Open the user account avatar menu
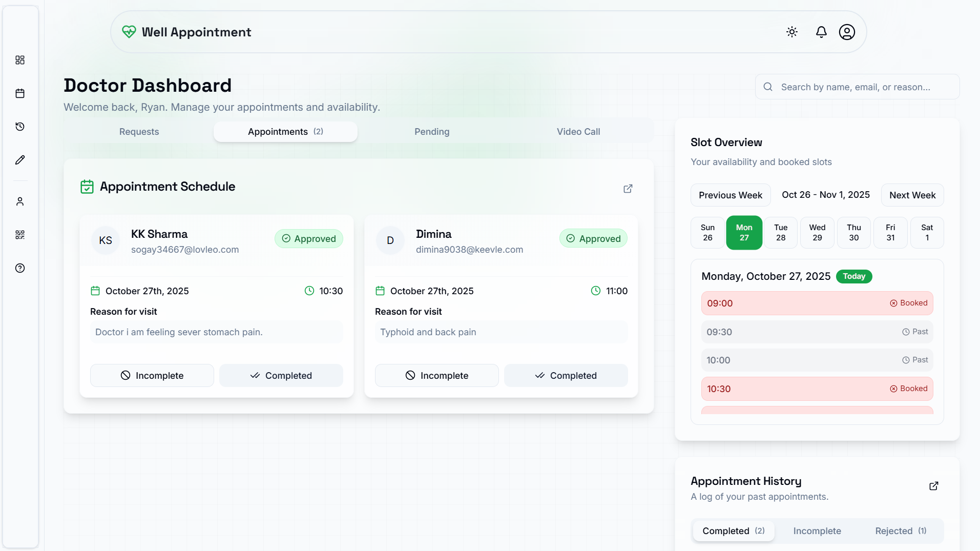980x551 pixels. 847,32
